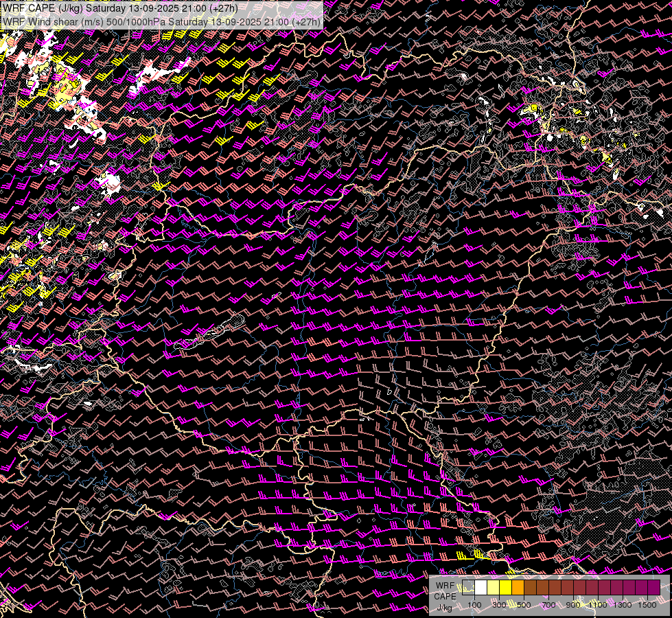Click the J/kg unit label in legend
This screenshot has width=672, height=618.
point(445,608)
